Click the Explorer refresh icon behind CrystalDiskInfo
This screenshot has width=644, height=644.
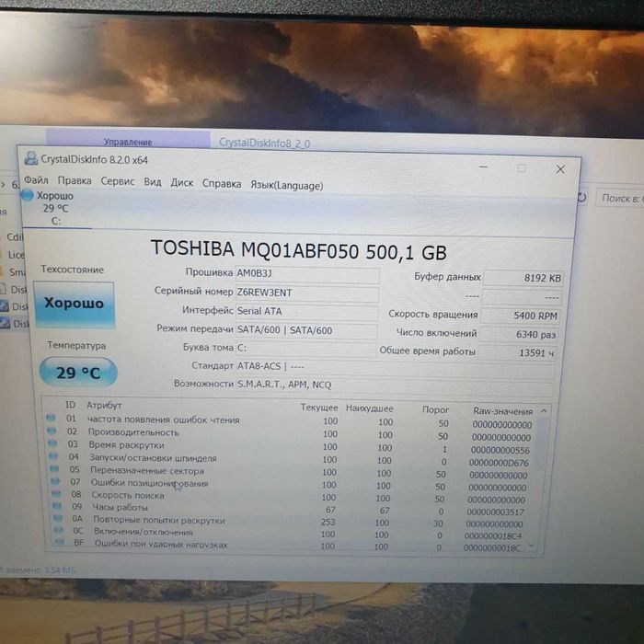(581, 198)
